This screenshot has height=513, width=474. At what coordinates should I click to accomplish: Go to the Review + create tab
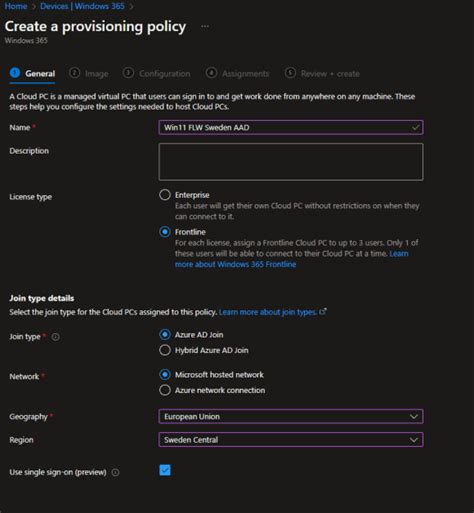coord(330,74)
